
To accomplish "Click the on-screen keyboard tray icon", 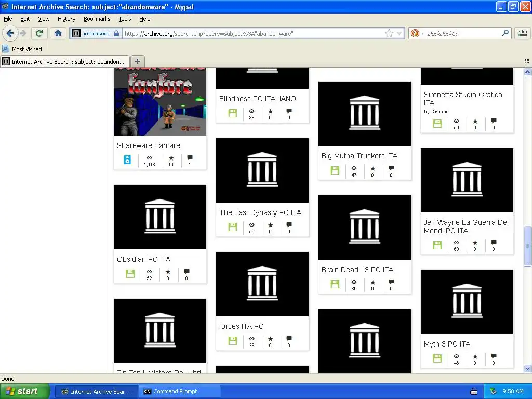I will 474,392.
